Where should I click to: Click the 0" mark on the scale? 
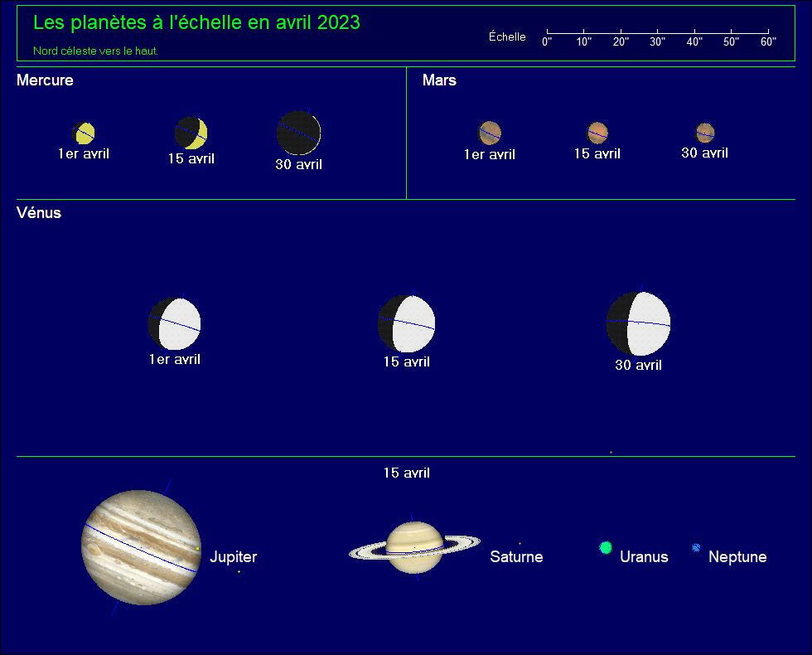[x=547, y=41]
